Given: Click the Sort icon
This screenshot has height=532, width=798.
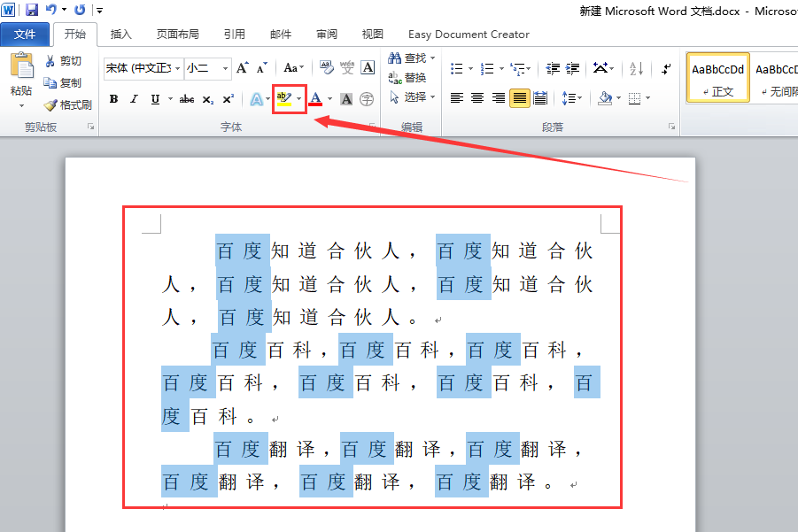Looking at the screenshot, I should click(x=636, y=68).
